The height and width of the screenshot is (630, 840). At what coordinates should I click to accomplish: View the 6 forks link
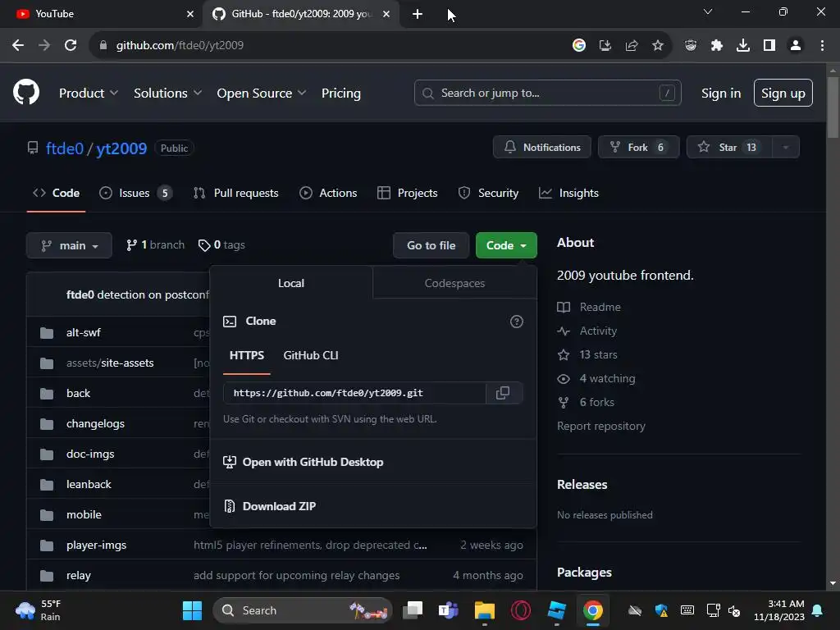point(586,402)
